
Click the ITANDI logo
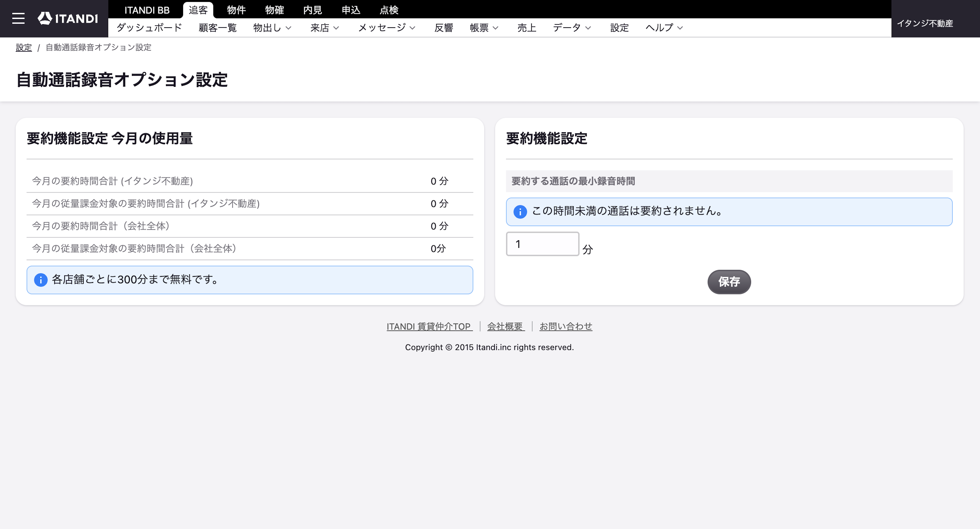pyautogui.click(x=68, y=18)
